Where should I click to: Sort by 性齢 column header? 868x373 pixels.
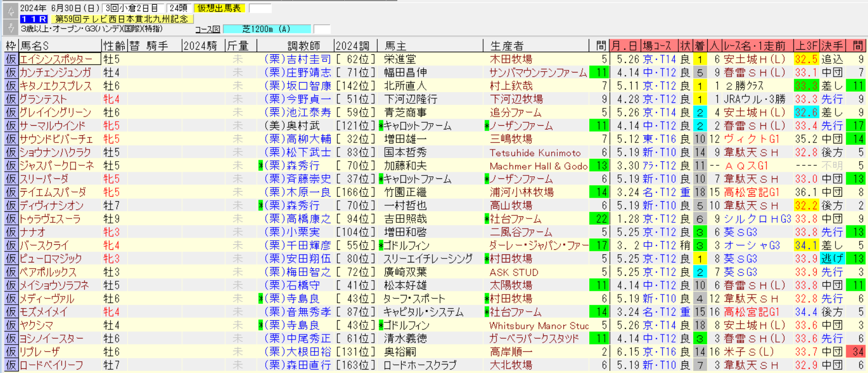(x=114, y=46)
